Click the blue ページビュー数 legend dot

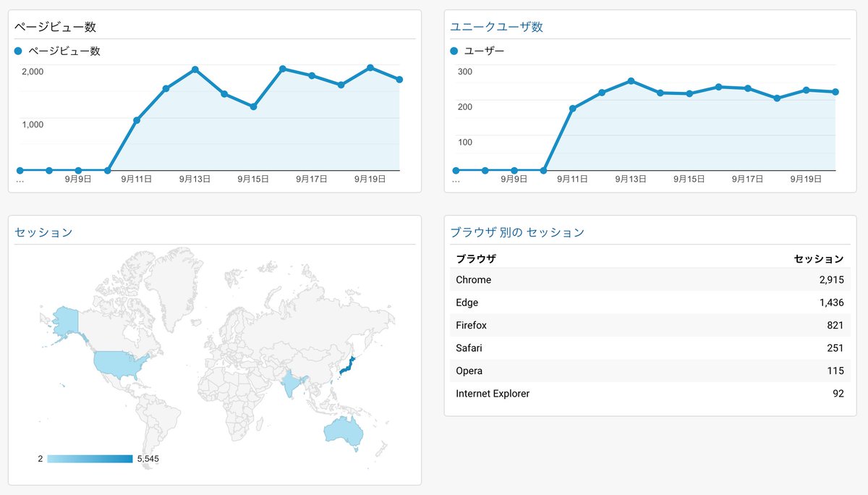tap(19, 51)
